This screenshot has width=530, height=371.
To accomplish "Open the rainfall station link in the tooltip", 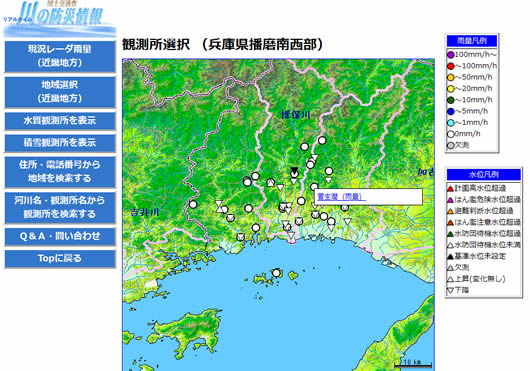I will click(341, 197).
